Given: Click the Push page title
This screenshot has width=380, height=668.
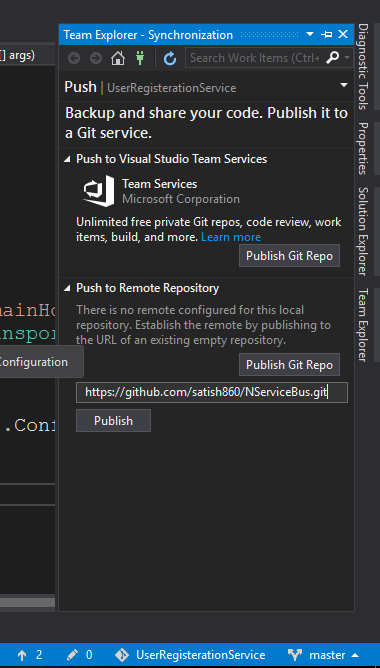Looking at the screenshot, I should tap(81, 87).
